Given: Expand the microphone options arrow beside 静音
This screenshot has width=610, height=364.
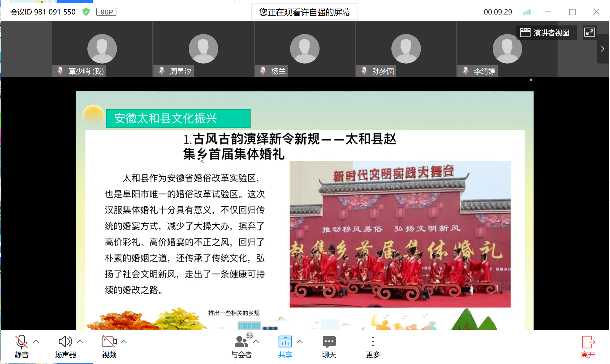Looking at the screenshot, I should coord(36,342).
